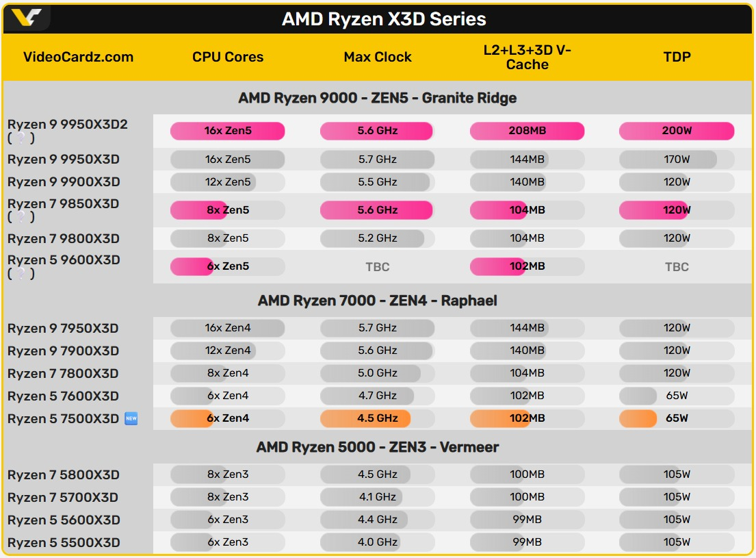Image resolution: width=756 pixels, height=558 pixels.
Task: Click the Ryzen 7000 ZEN4 Raphael section heading
Action: click(x=378, y=301)
